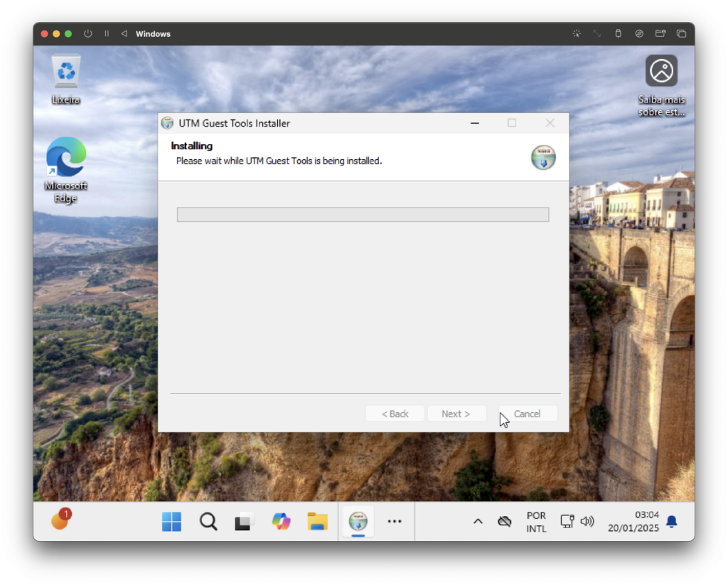Image resolution: width=728 pixels, height=585 pixels.
Task: Pause the virtual machine
Action: click(107, 33)
